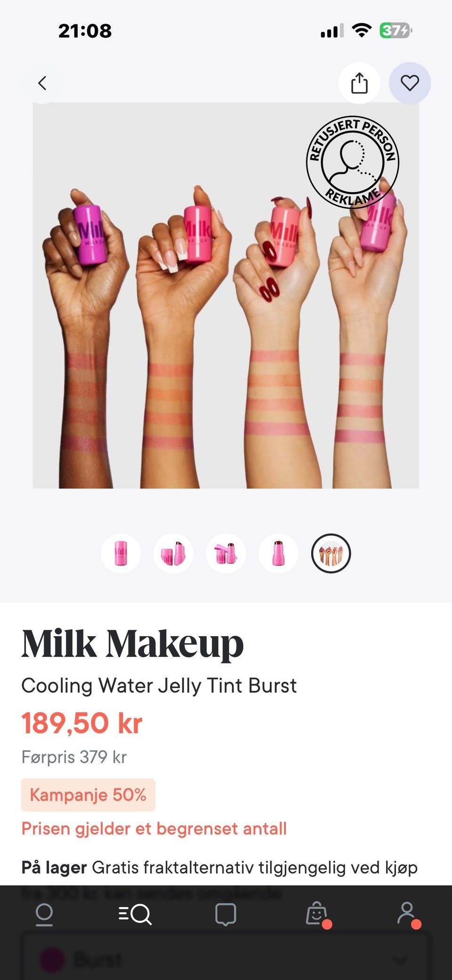Screen dimensions: 452x980
Task: Expand the Burst shade dropdown chevron
Action: [x=401, y=959]
